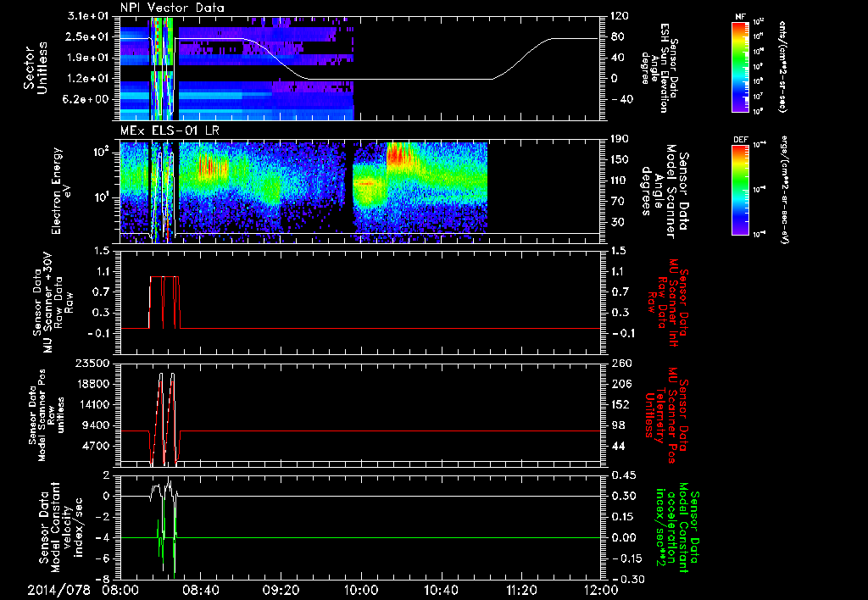The image size is (868, 600).
Task: Click the "-6" velocity tick value
Action: (102, 558)
